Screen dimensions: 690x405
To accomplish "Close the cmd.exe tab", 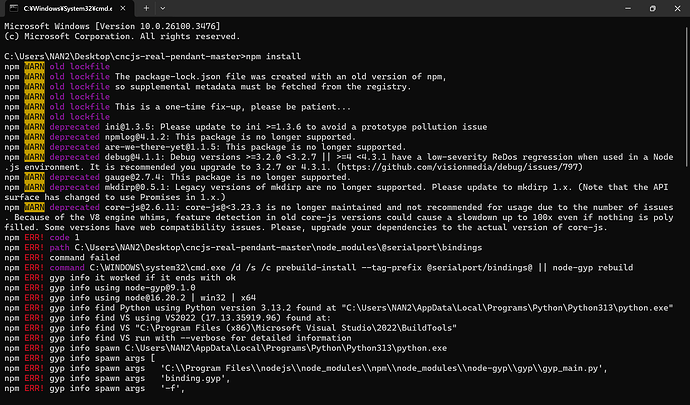I will pos(123,8).
